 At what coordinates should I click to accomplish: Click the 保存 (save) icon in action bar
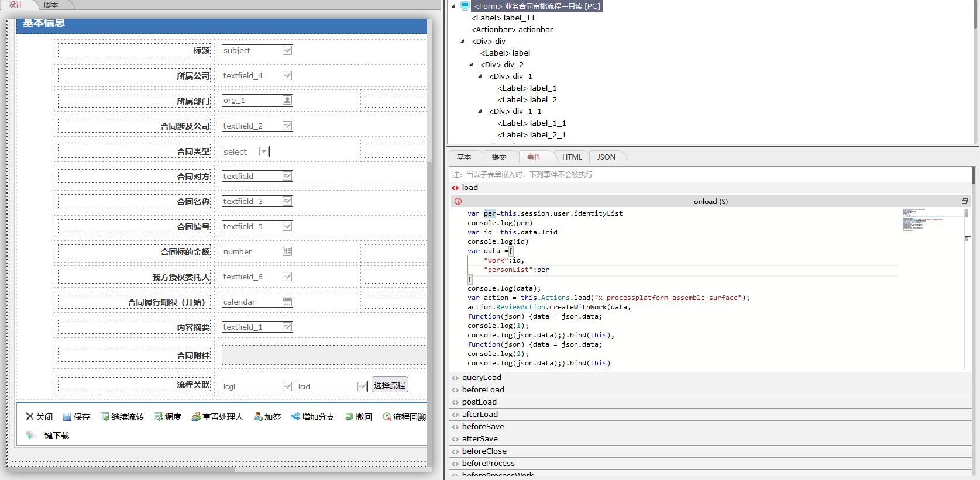(67, 417)
